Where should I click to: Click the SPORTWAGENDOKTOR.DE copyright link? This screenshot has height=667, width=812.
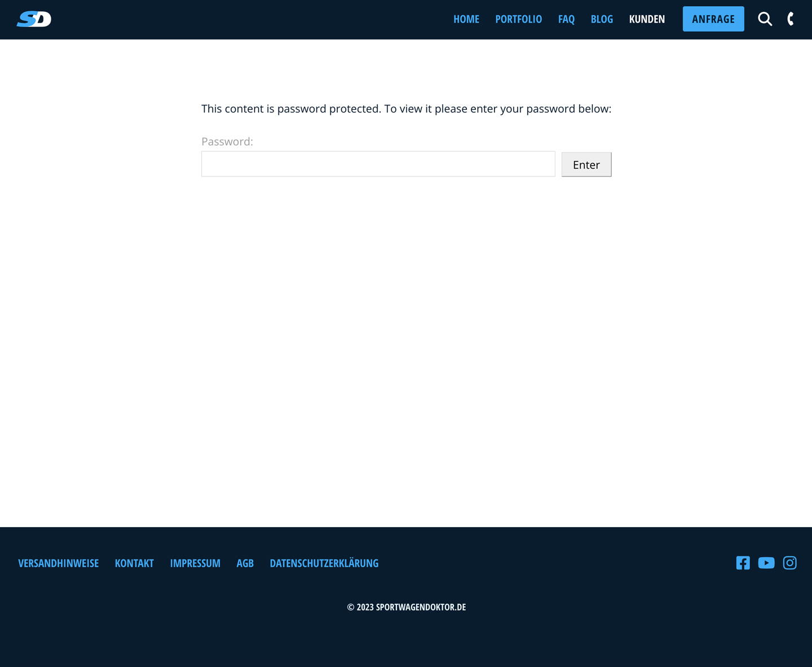(421, 607)
